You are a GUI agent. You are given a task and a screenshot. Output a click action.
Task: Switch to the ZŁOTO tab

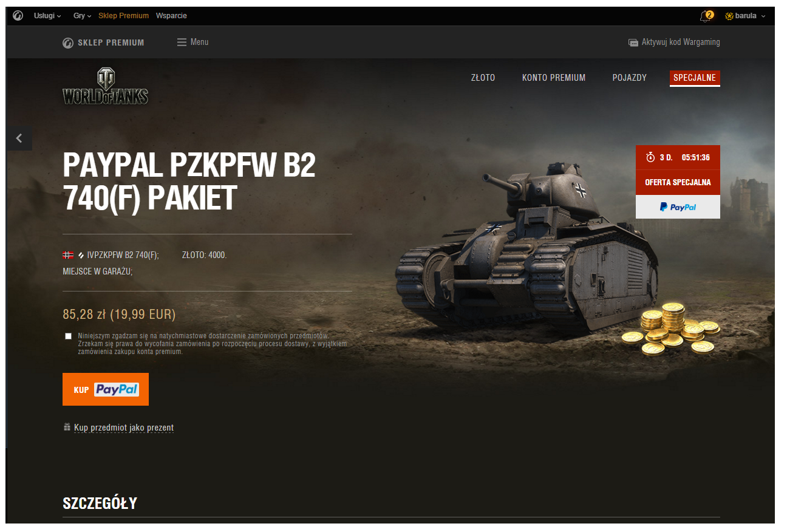point(483,78)
